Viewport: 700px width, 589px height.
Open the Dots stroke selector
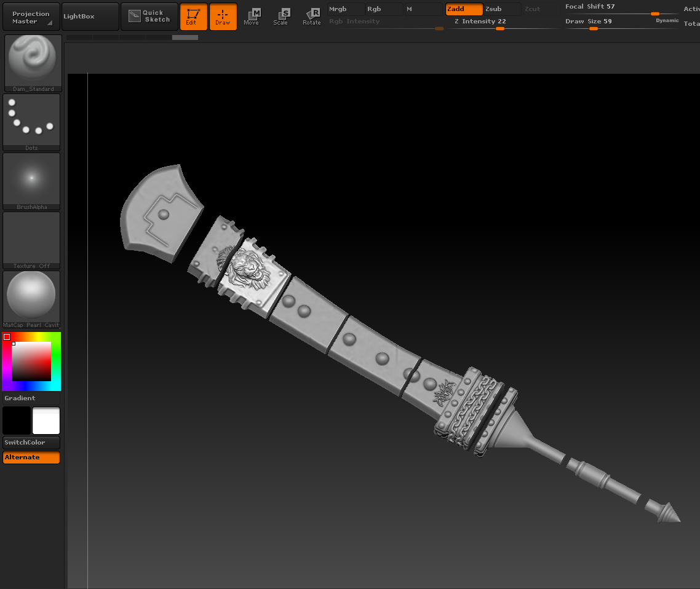point(31,120)
